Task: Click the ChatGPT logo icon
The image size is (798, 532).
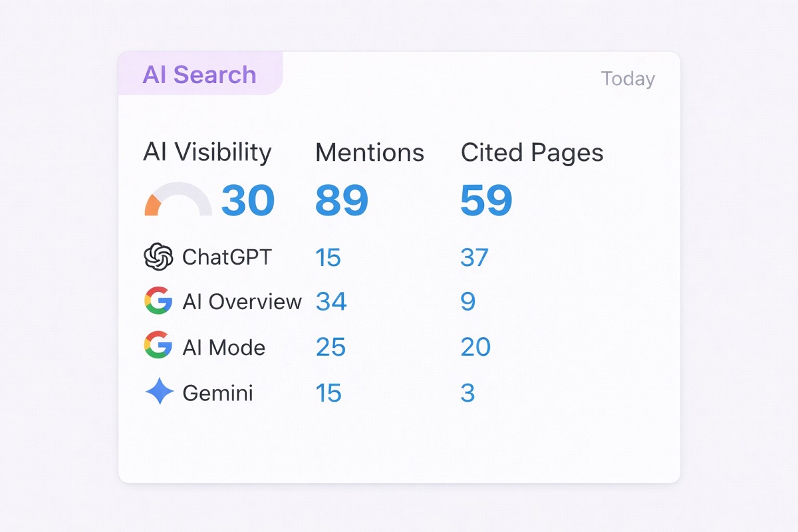Action: click(158, 257)
